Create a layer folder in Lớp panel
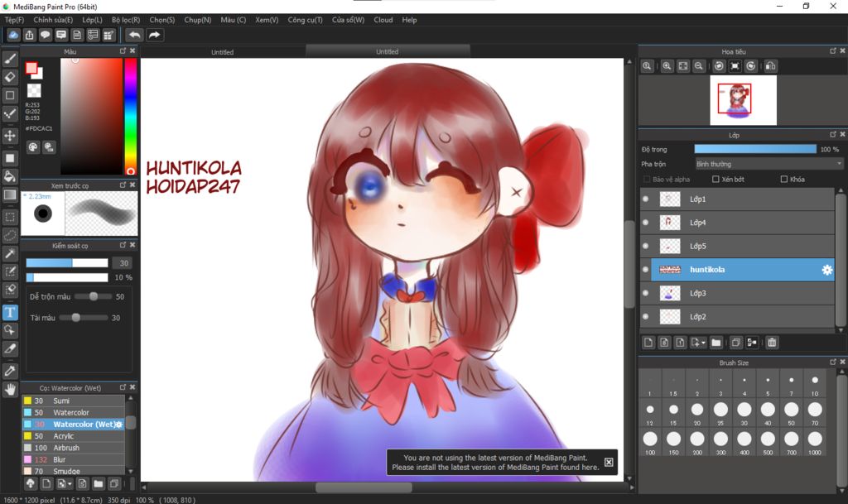Screen dimensions: 848x504 pyautogui.click(x=716, y=343)
